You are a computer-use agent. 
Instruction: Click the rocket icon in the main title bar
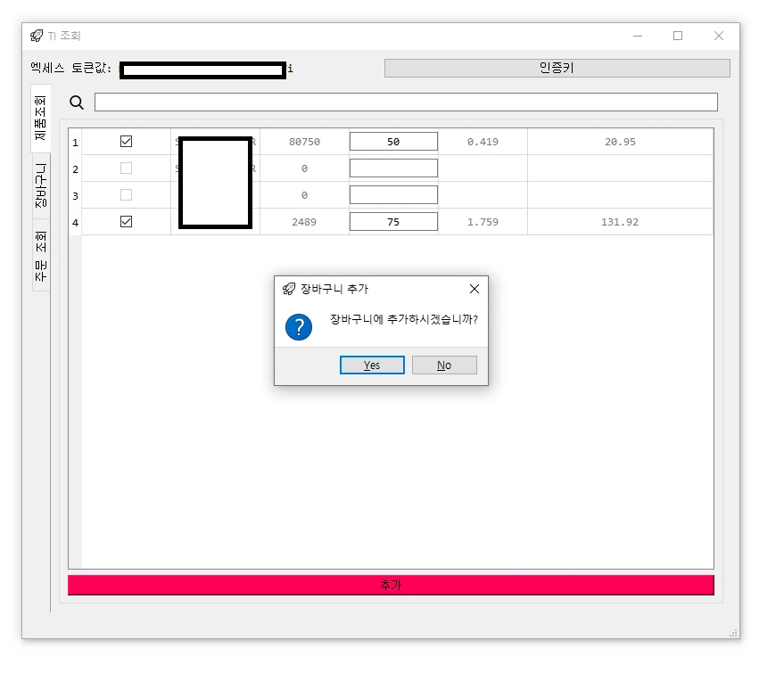coord(36,36)
